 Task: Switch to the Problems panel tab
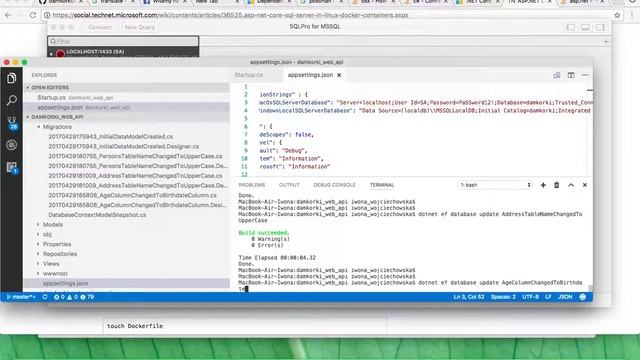click(x=252, y=185)
